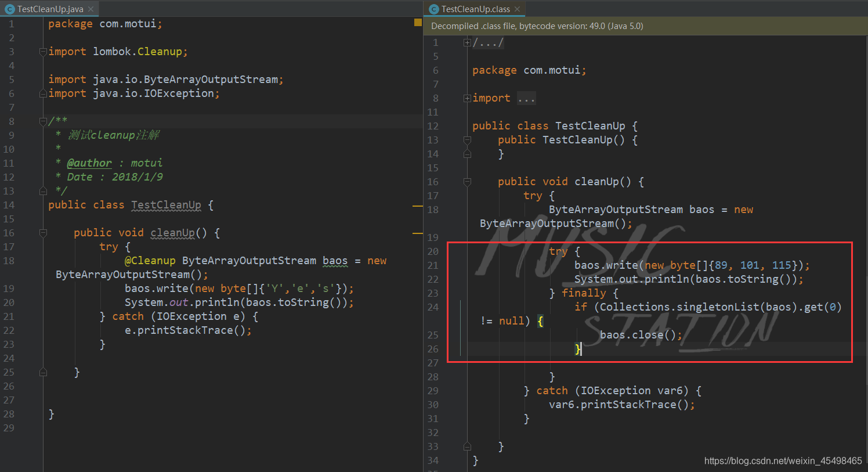
Task: Click the @author Javadoc tag
Action: (x=89, y=163)
